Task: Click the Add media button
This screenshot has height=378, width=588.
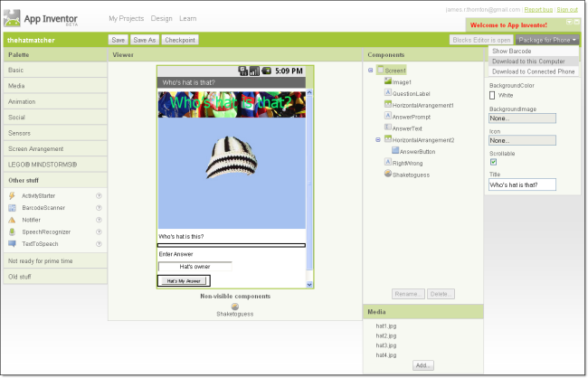Action: (422, 365)
